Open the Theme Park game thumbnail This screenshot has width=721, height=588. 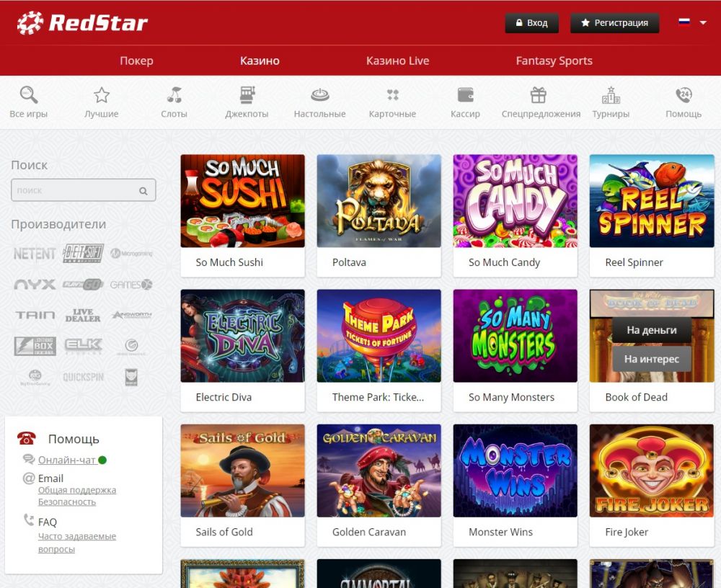(x=379, y=336)
